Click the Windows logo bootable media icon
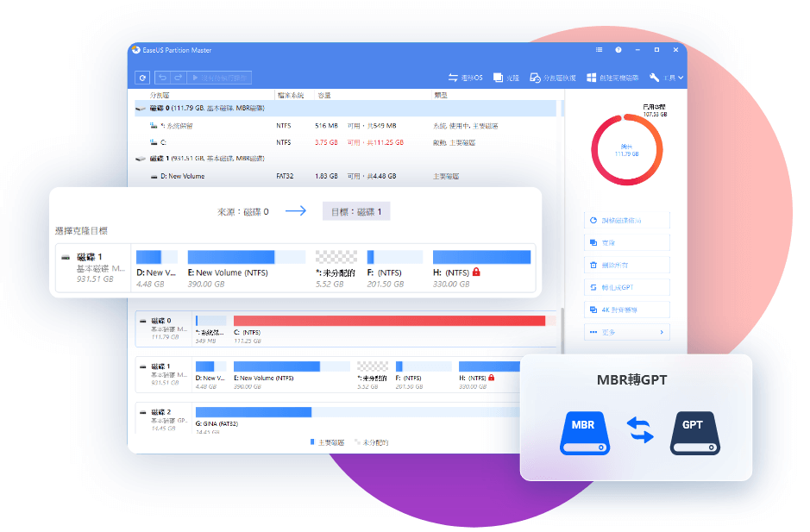810x532 pixels. tap(592, 78)
